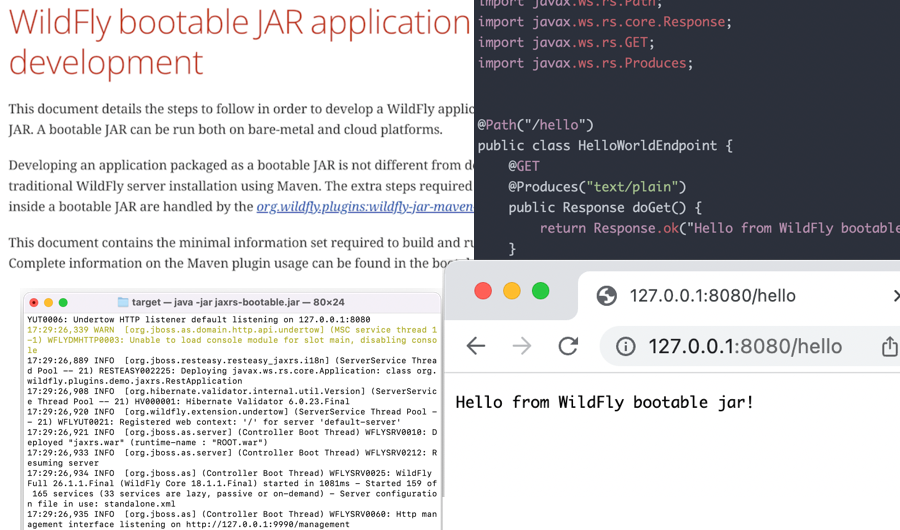900x530 pixels.
Task: Click the browser back arrow
Action: [x=476, y=346]
